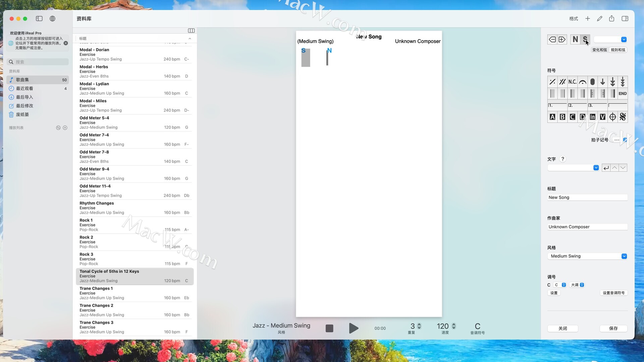Add the END bar marker
This screenshot has height=362, width=644.
click(x=623, y=94)
